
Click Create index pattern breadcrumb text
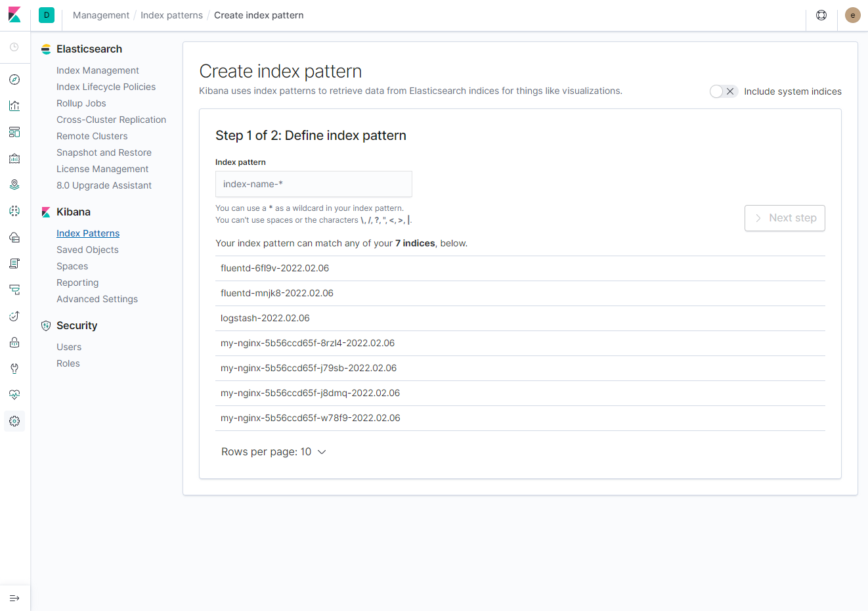(259, 15)
